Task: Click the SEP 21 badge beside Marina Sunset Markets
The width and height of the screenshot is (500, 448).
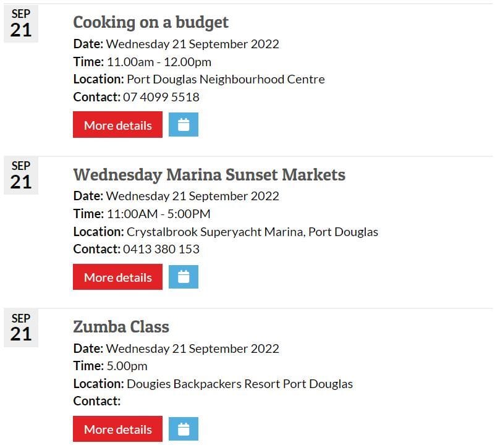Action: [x=21, y=176]
